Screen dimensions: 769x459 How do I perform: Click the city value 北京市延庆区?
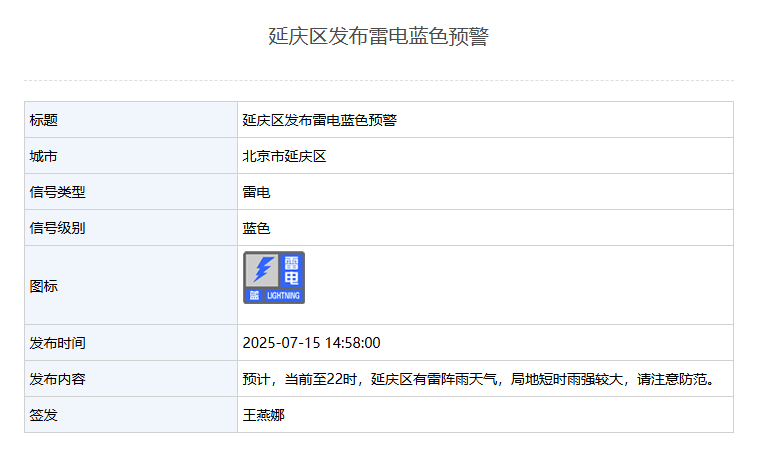[285, 156]
